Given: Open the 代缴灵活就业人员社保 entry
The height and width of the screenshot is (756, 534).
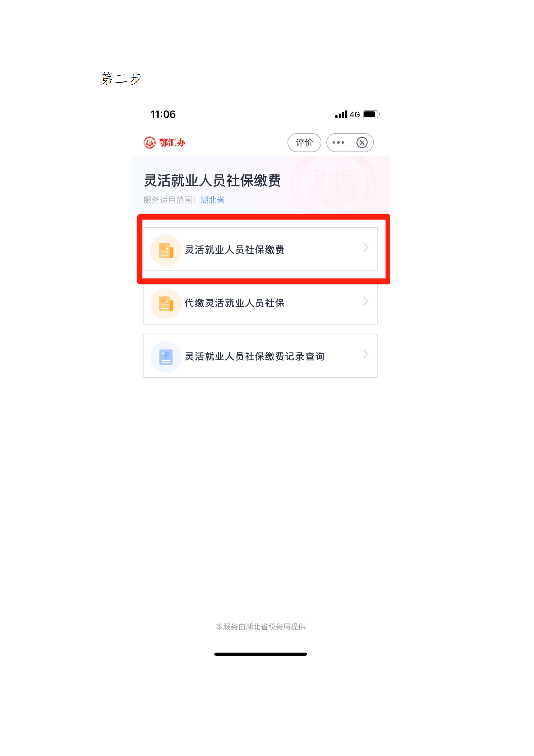Looking at the screenshot, I should coord(260,303).
